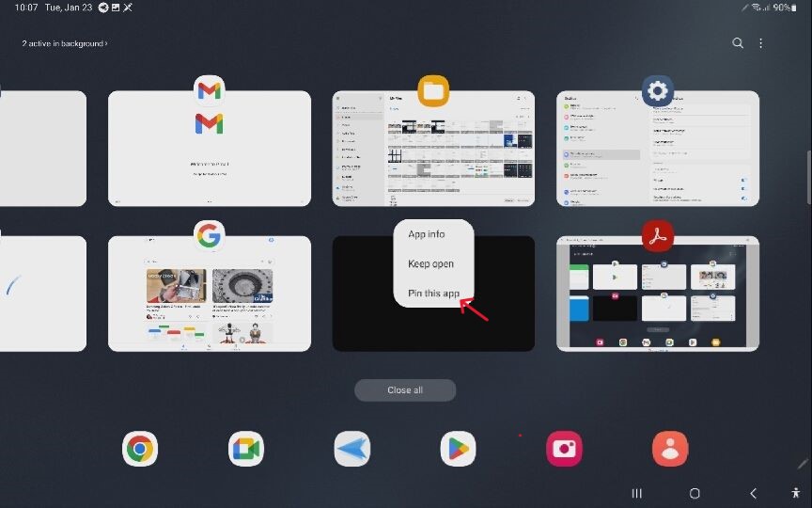Image resolution: width=812 pixels, height=508 pixels.
Task: Tap the Gmail app icon above its card
Action: tap(210, 90)
